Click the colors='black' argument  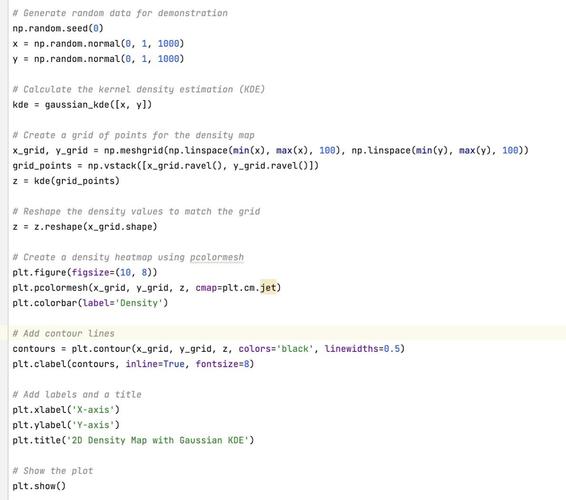[276, 349]
